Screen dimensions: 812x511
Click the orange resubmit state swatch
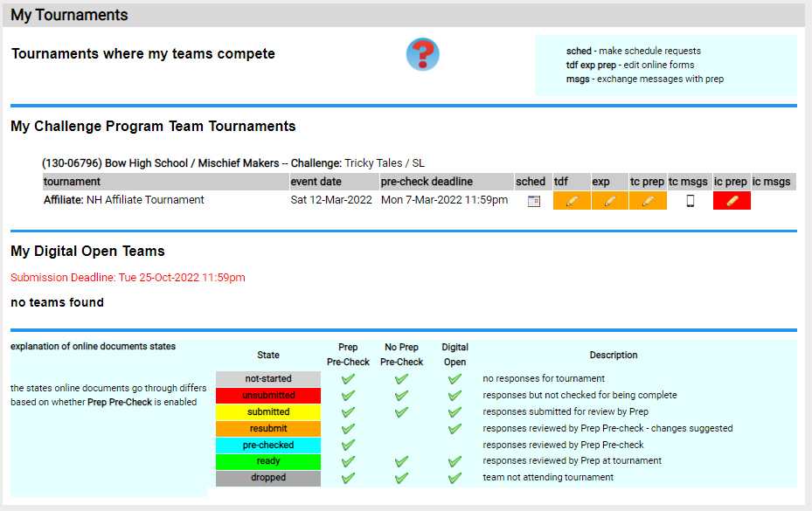(x=268, y=428)
